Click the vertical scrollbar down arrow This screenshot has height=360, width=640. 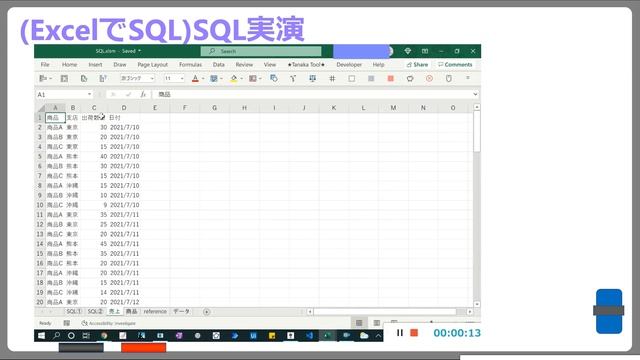click(477, 304)
